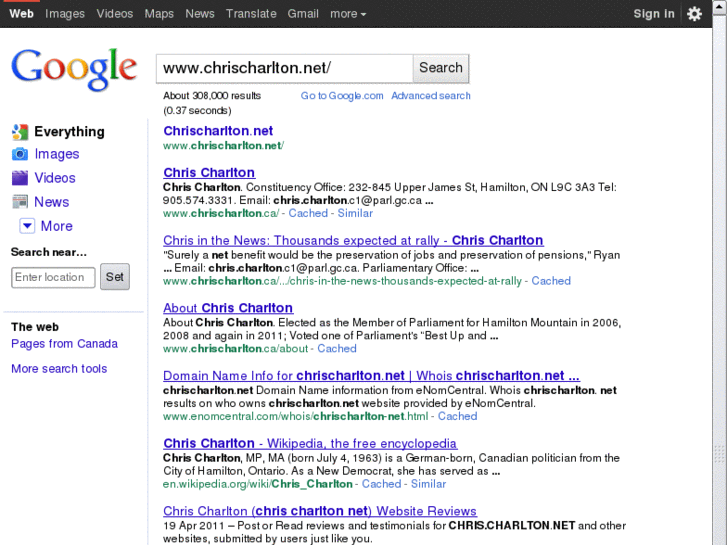Click the Search button
727x545 pixels.
pyautogui.click(x=440, y=68)
